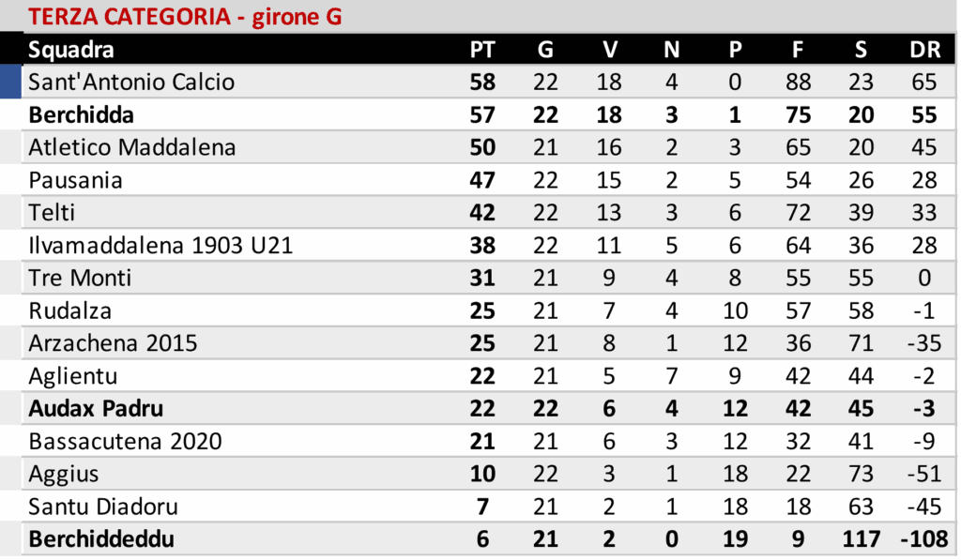Click Bassacutena 2020 team name
The width and height of the screenshot is (961, 560).
point(126,441)
